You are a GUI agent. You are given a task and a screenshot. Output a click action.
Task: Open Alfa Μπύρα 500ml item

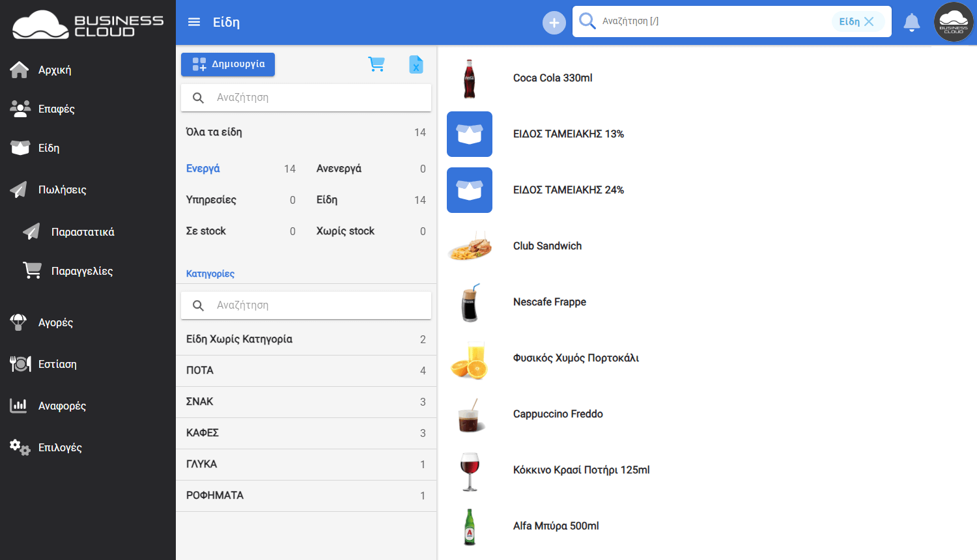pyautogui.click(x=556, y=526)
